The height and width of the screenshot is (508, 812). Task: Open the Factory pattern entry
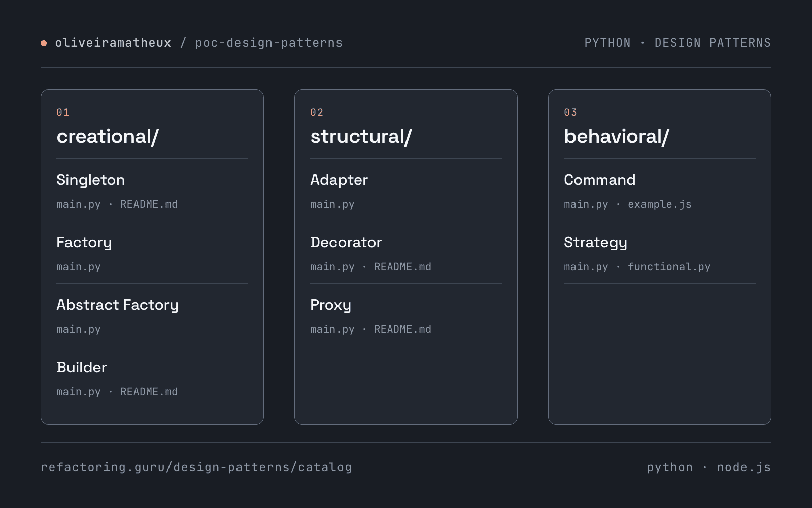(84, 242)
